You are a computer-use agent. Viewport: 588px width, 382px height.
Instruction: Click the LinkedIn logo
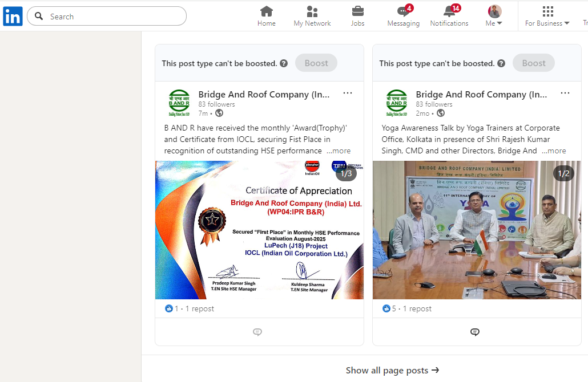click(x=13, y=17)
